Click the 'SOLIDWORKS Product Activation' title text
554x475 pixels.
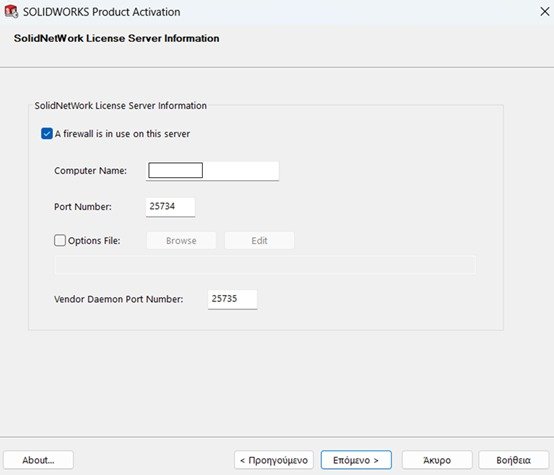tap(102, 12)
